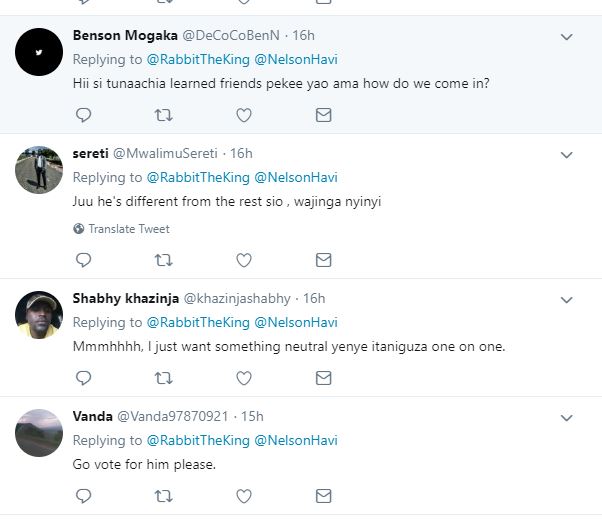This screenshot has height=524, width=602.
Task: Expand options menu for sereti's tweet
Action: point(567,155)
